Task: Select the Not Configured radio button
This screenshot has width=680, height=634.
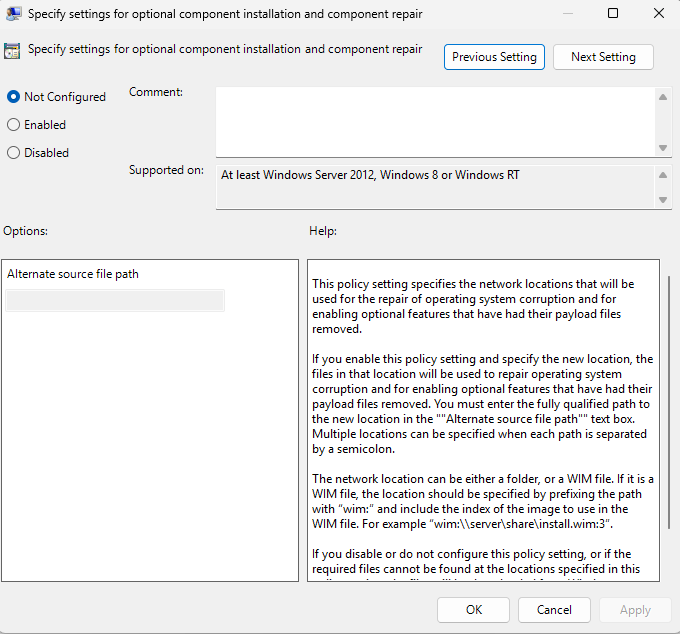Action: pyautogui.click(x=13, y=97)
